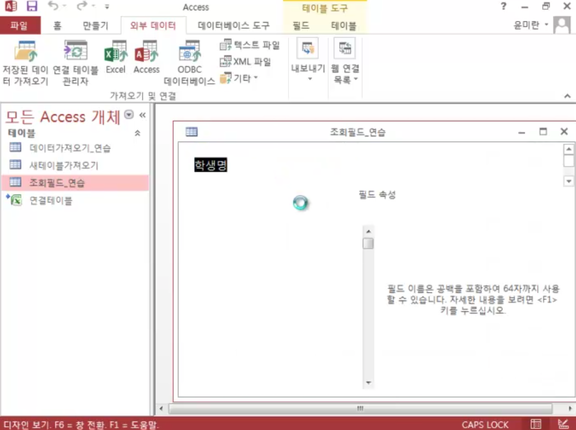Click 모든 Access 개체 pane title
This screenshot has width=576, height=430.
[x=62, y=117]
